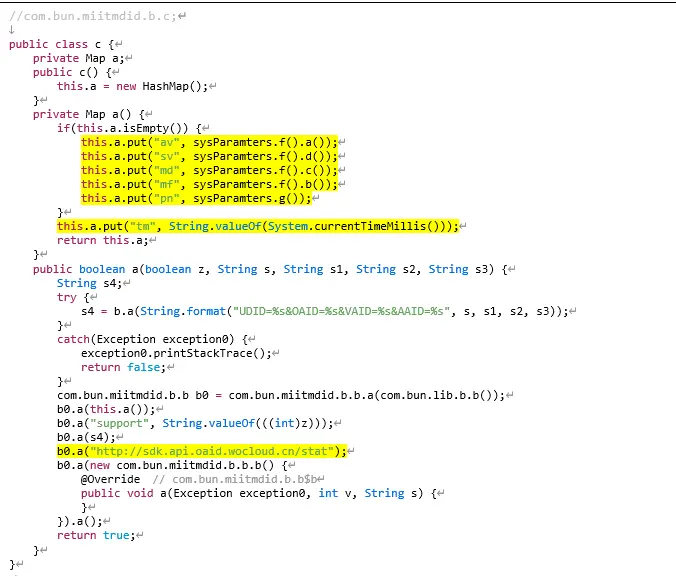
Task: Select the highlighted put "sv" line
Action: (209, 157)
